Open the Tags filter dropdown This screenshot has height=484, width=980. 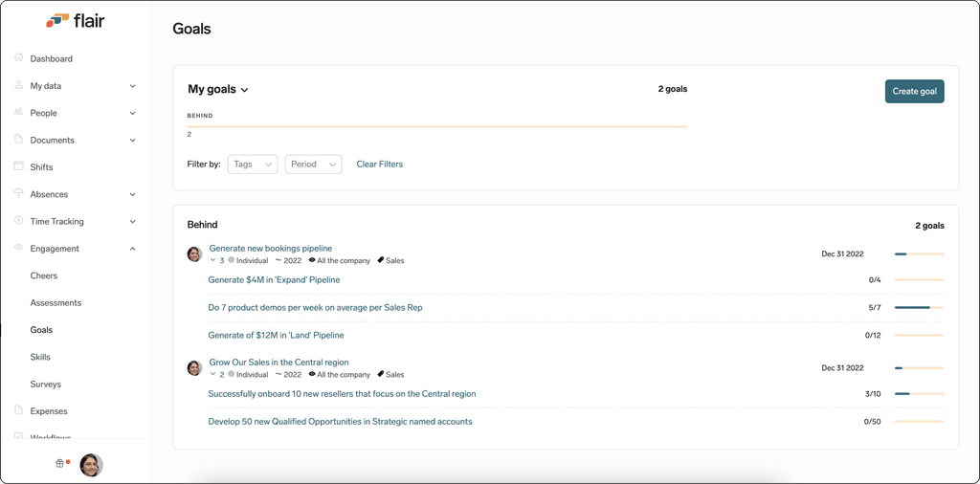(x=253, y=165)
